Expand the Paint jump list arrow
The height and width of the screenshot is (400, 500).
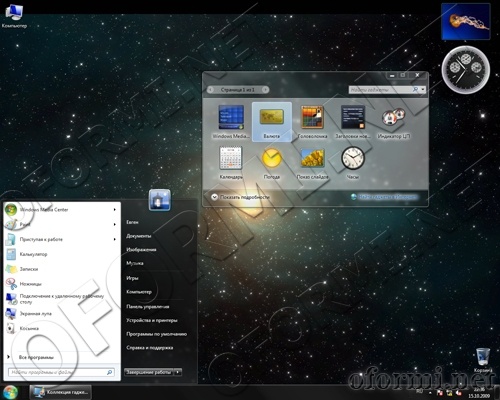click(114, 224)
